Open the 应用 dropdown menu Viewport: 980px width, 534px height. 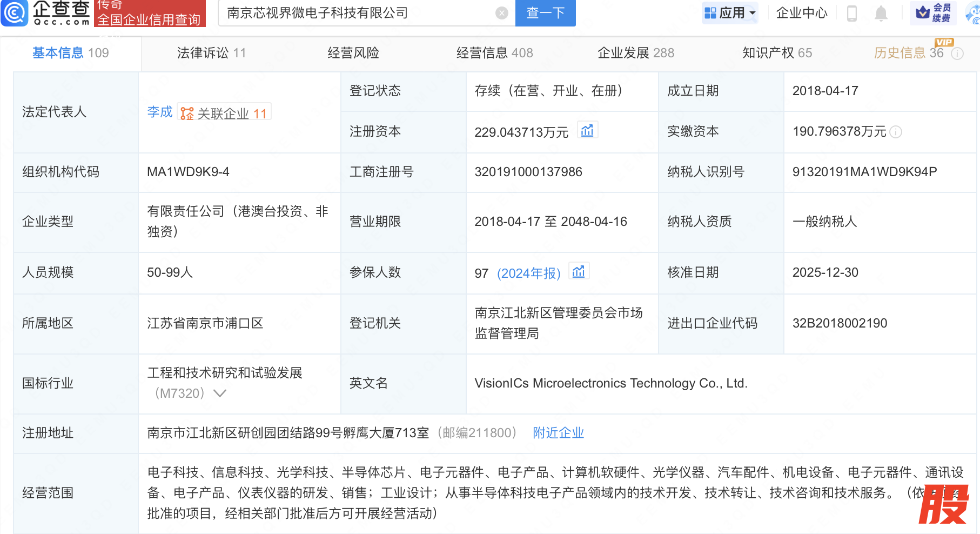(x=730, y=13)
